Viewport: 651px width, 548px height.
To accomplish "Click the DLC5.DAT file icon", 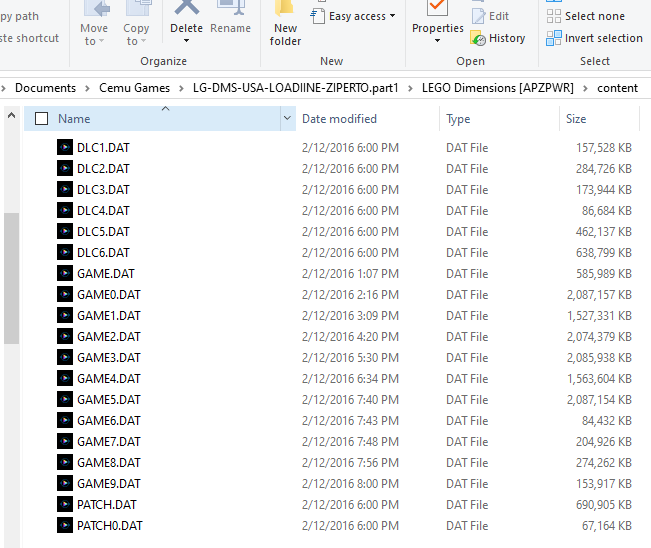I will tap(65, 231).
